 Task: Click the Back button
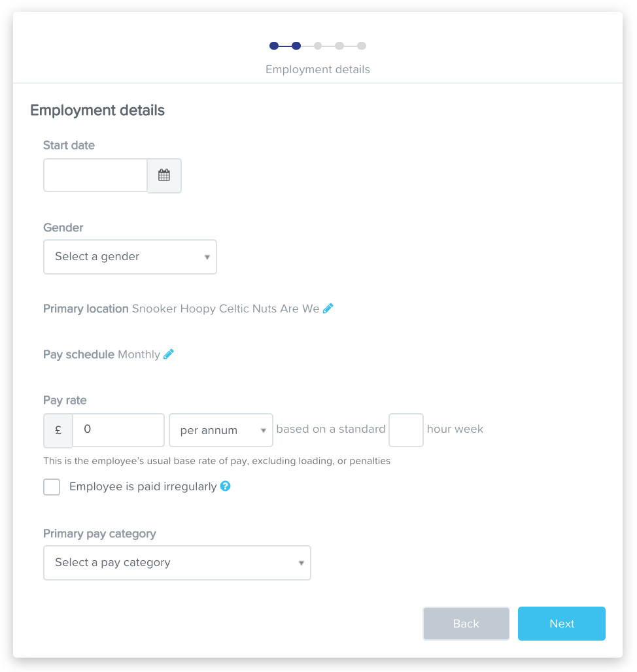[x=466, y=624]
